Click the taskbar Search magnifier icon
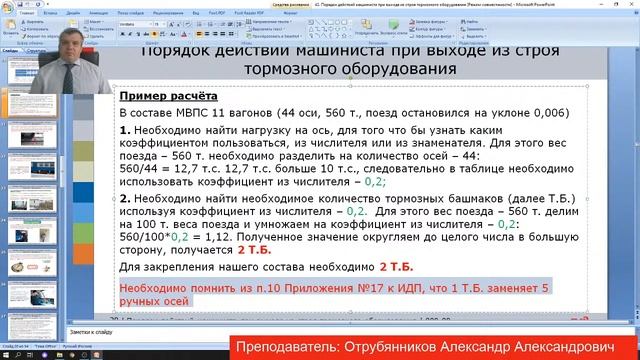The image size is (640, 360). tap(18, 355)
